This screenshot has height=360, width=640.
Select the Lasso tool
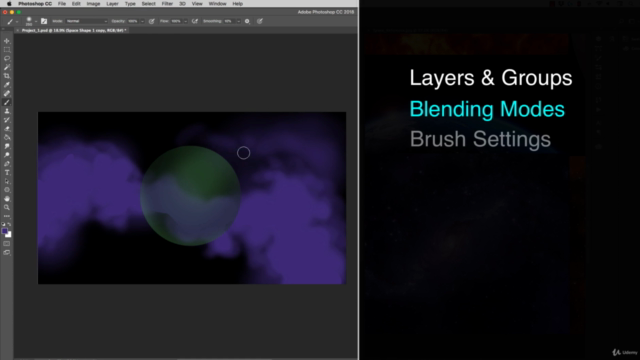tap(7, 58)
